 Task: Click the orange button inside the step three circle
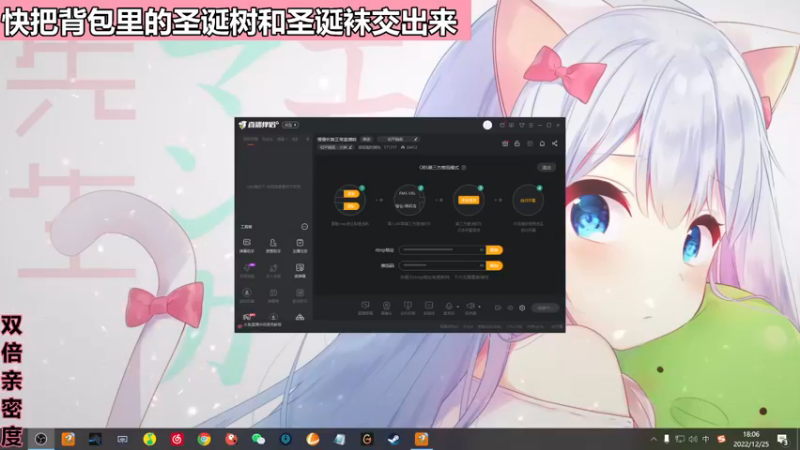click(x=468, y=201)
